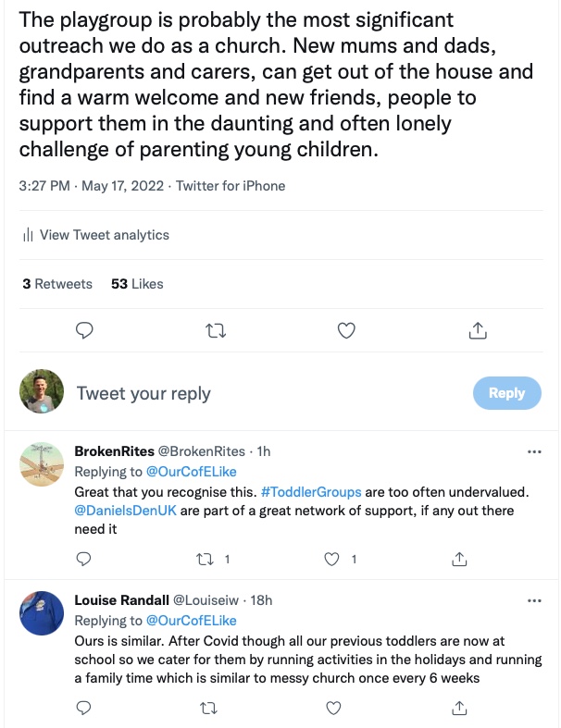
Task: Open more options on Louise Randall tweet
Action: point(533,600)
